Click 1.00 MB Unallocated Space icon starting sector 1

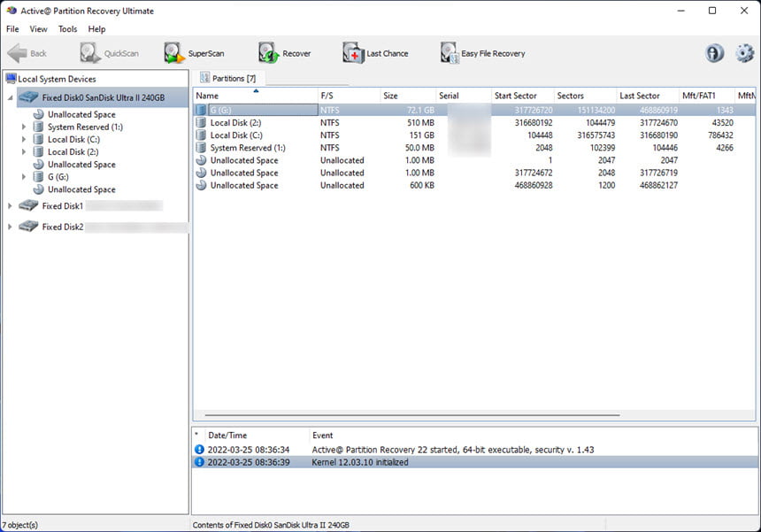pyautogui.click(x=201, y=160)
